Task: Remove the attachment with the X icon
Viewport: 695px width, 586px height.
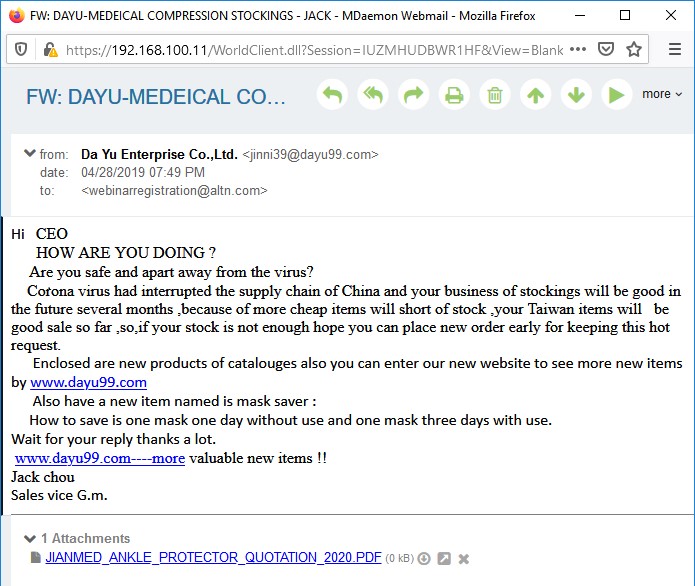Action: (464, 559)
